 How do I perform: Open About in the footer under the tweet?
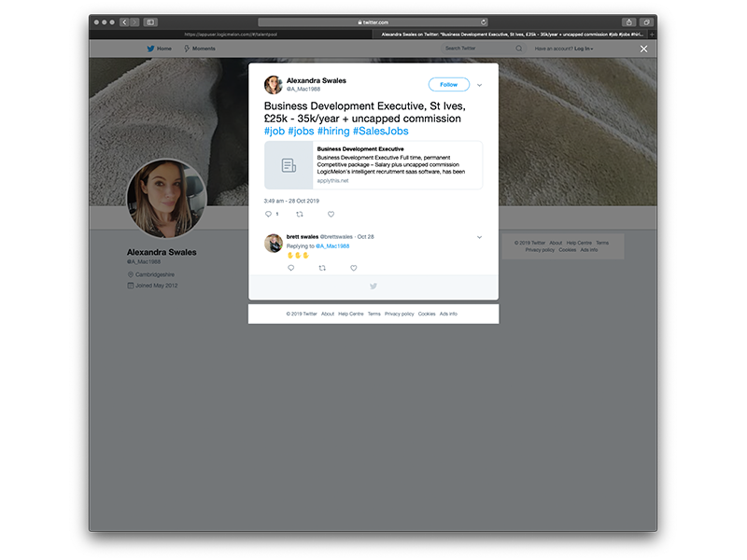[x=328, y=314]
